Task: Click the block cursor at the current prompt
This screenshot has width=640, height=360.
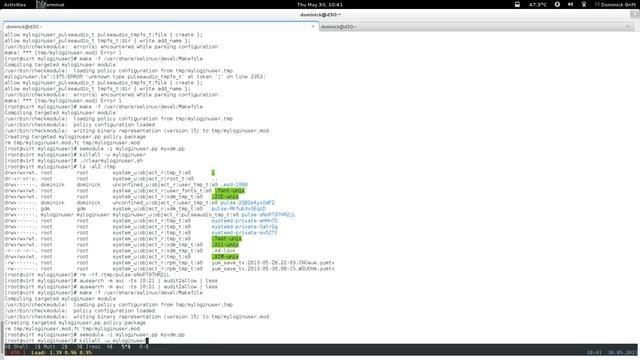Action: [x=147, y=340]
